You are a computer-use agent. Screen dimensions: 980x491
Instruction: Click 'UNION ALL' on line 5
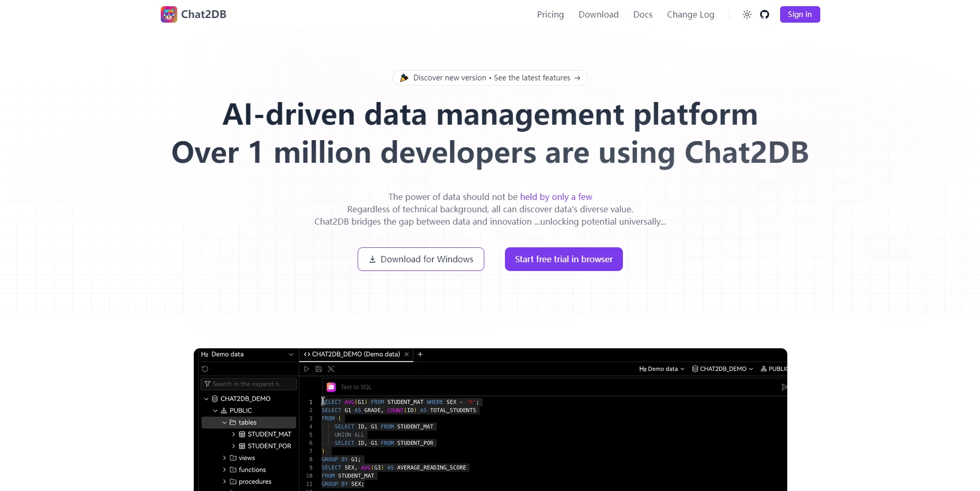click(349, 435)
